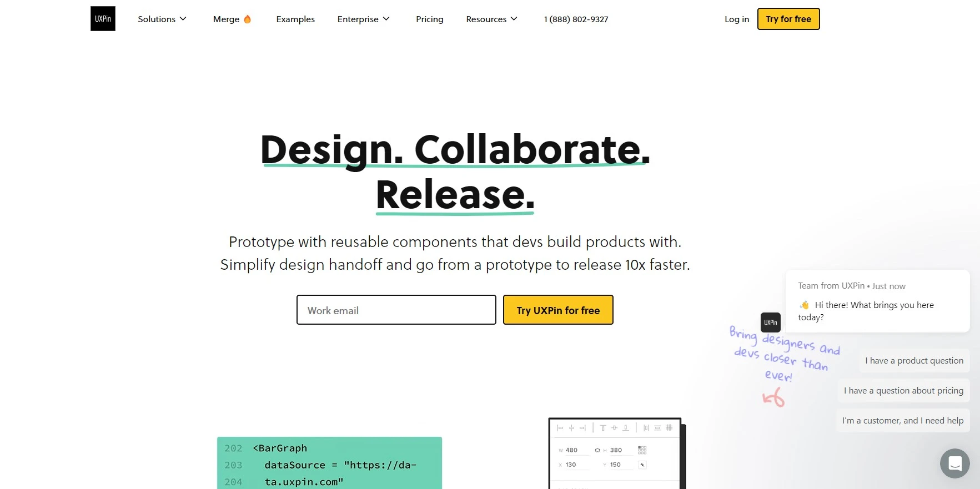Click the pin icon beside the Y value
Screen dimensions: 980x489
[642, 465]
